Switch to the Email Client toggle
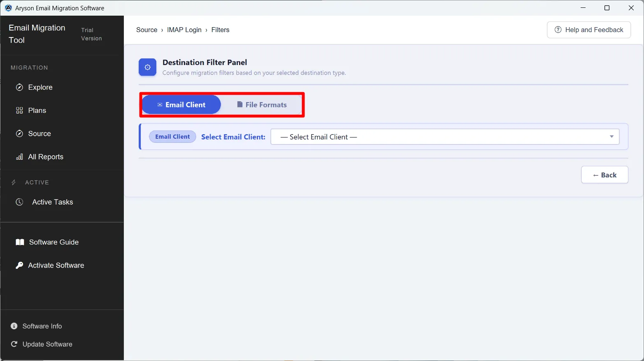The width and height of the screenshot is (644, 361). point(181,105)
